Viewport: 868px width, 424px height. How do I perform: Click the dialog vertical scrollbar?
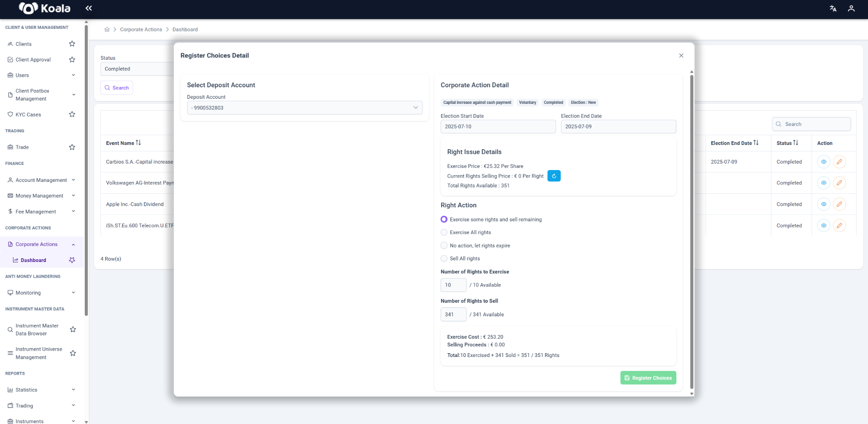pyautogui.click(x=692, y=231)
